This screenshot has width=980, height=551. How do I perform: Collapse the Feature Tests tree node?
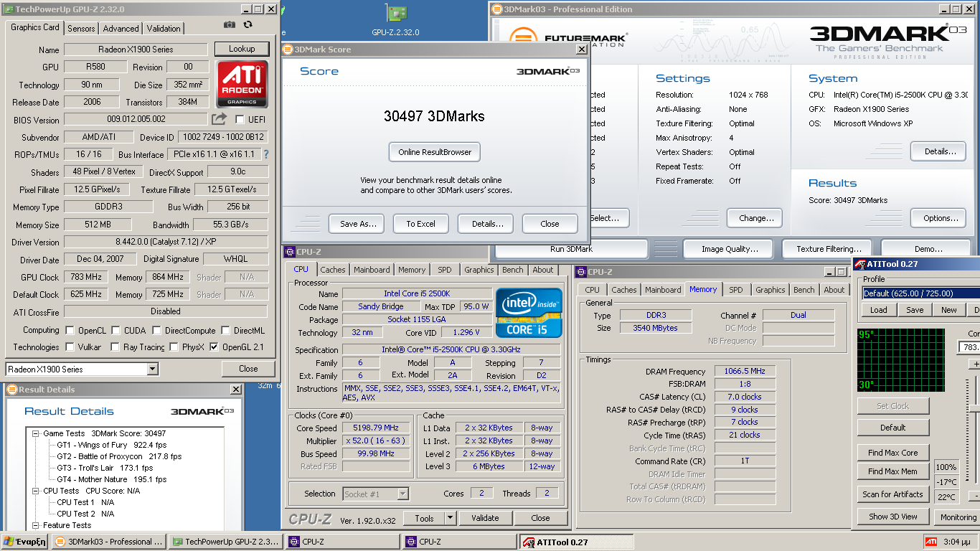pyautogui.click(x=36, y=525)
